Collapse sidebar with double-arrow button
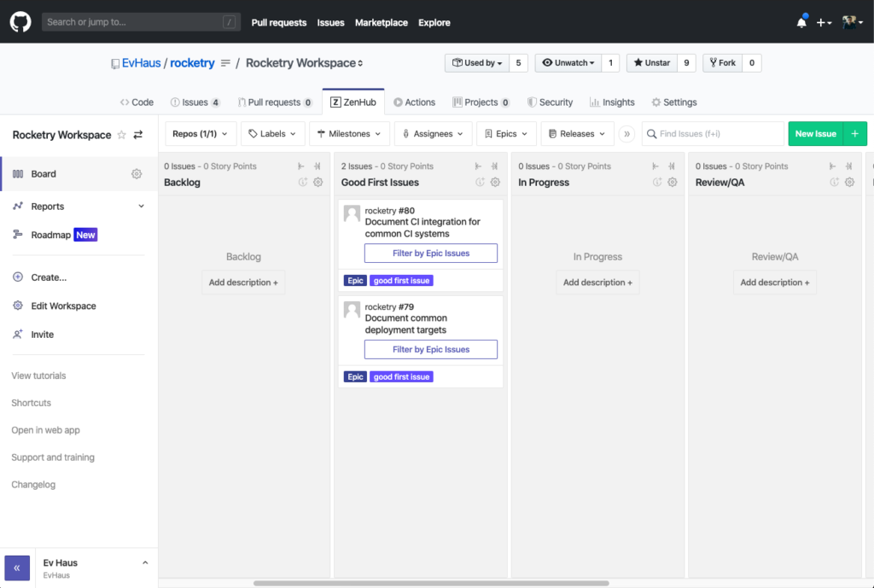The height and width of the screenshot is (588, 874). click(x=17, y=568)
